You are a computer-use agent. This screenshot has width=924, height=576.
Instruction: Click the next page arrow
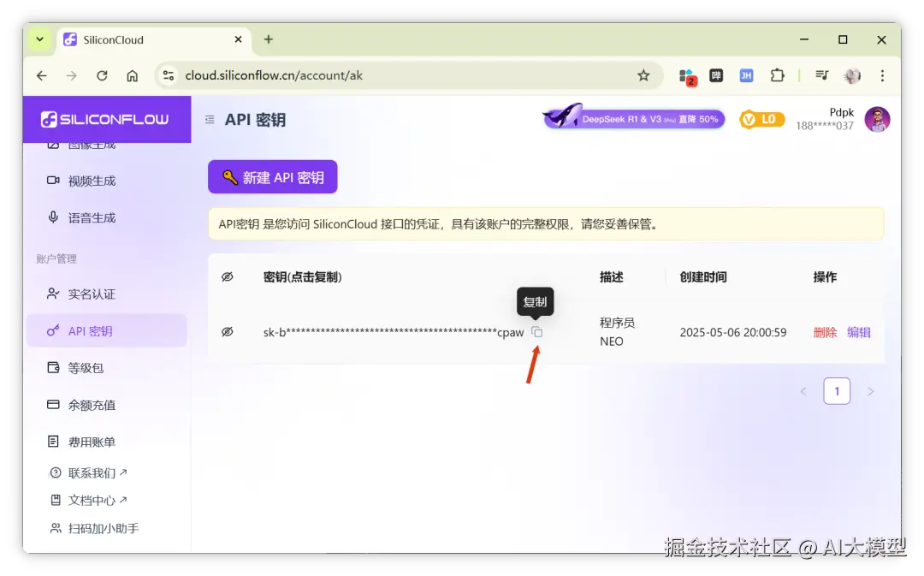(x=870, y=391)
